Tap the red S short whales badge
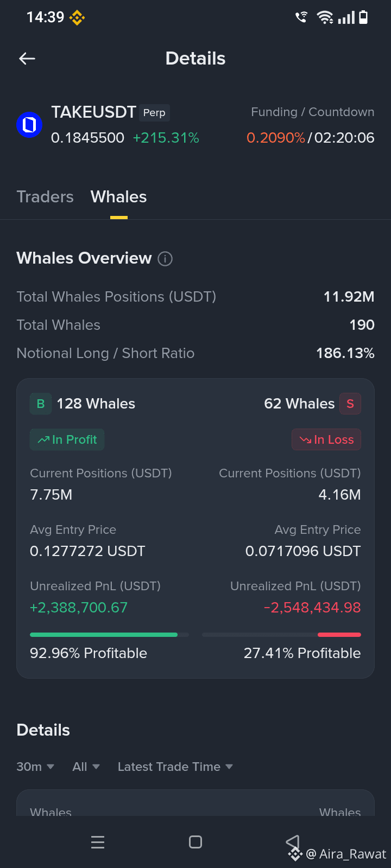 (350, 404)
